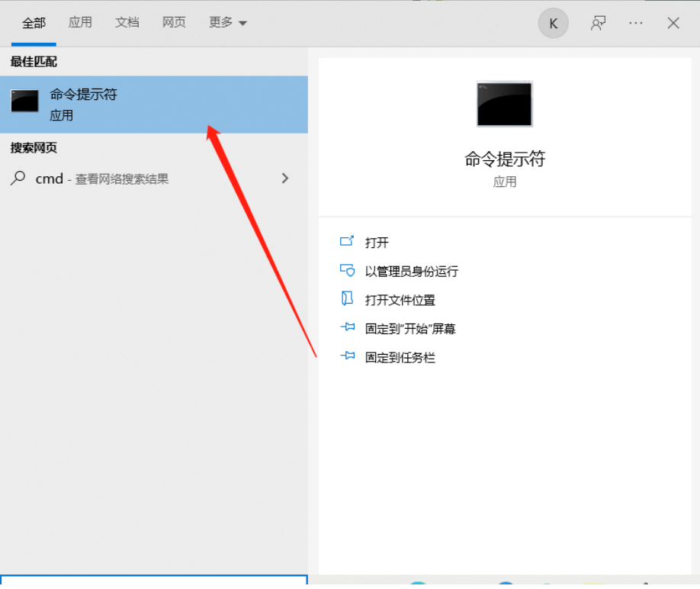Switch to the 网页 tab
The image size is (700, 589).
[x=174, y=23]
